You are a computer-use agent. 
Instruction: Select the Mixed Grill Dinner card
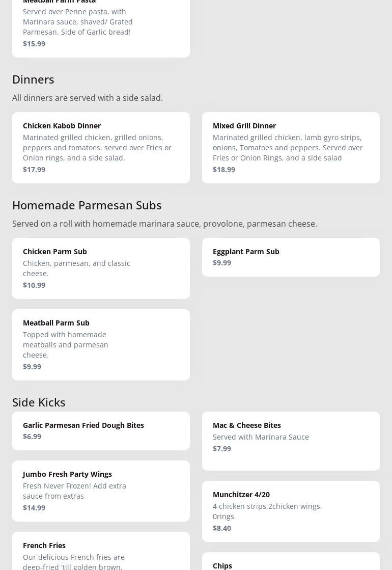(291, 147)
